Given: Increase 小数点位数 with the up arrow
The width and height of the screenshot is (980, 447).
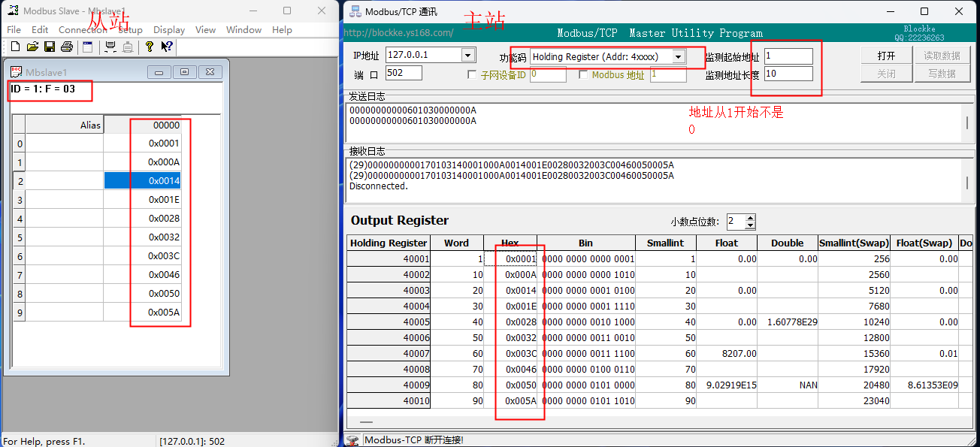Looking at the screenshot, I should [x=750, y=218].
